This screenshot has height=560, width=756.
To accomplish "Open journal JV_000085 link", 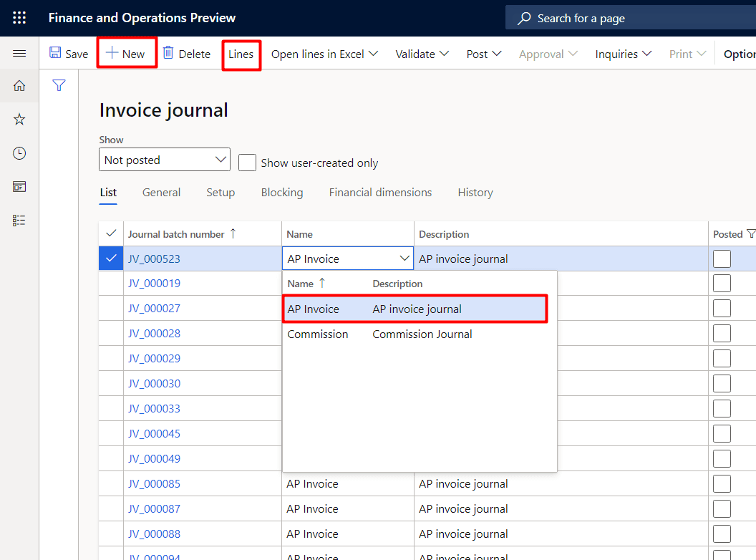I will coord(154,484).
